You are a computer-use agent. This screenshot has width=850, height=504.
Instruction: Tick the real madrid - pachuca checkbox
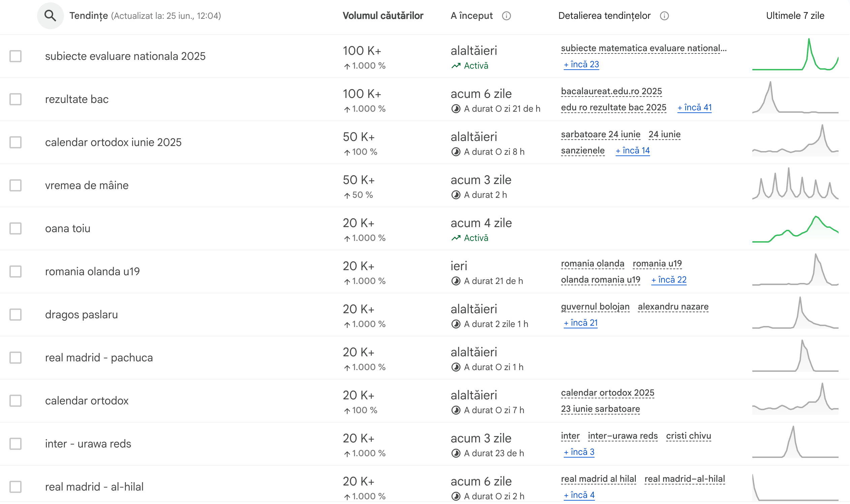15,358
